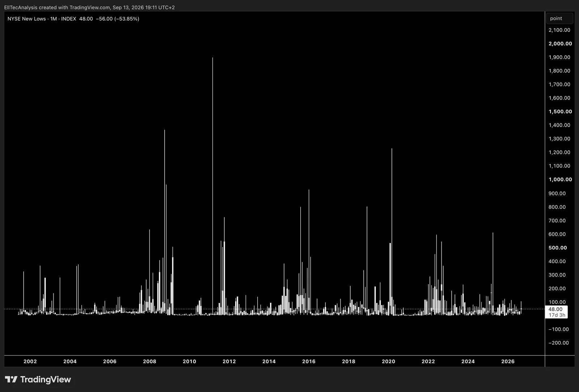Click the NYSE New Lows symbol title

click(27, 19)
